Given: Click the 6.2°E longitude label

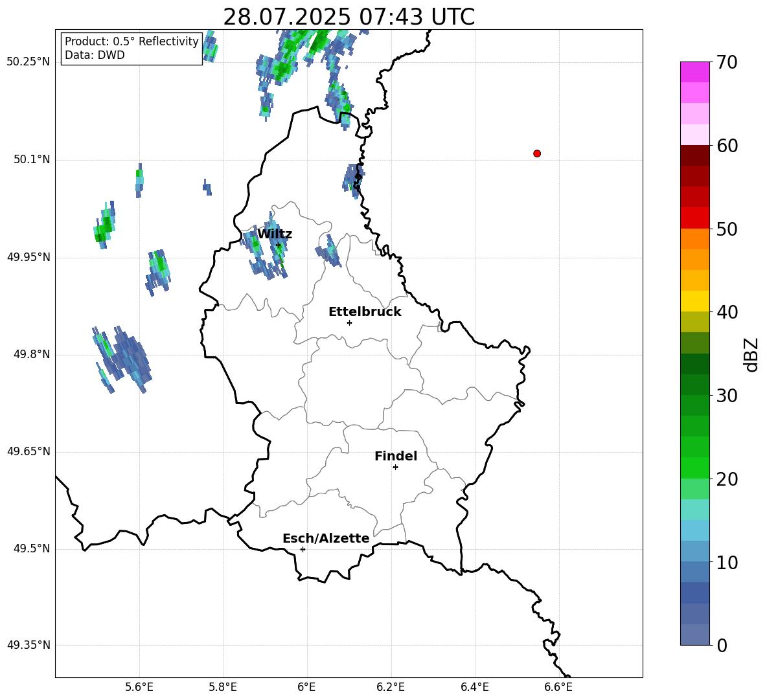Looking at the screenshot, I should pos(391,687).
